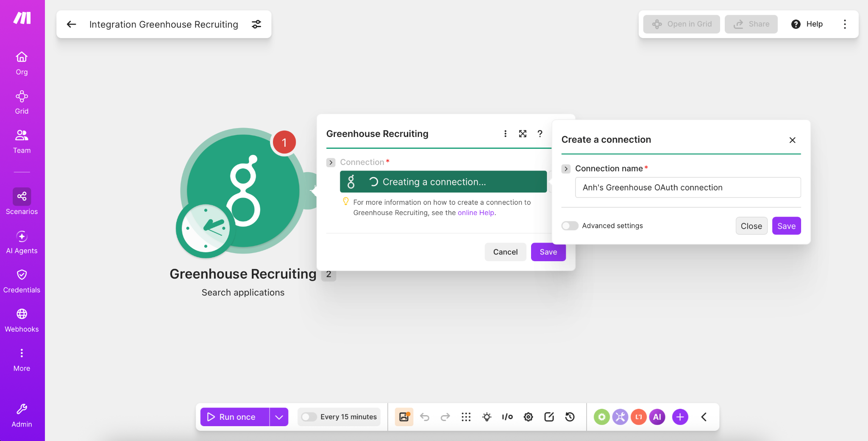Click the green flow control gear icon

coord(602,417)
